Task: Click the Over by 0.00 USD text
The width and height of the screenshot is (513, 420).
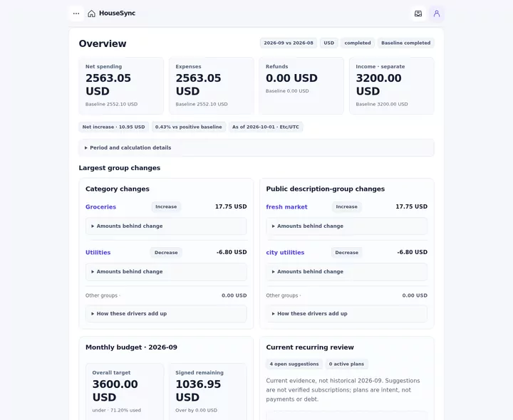Action: [197, 410]
